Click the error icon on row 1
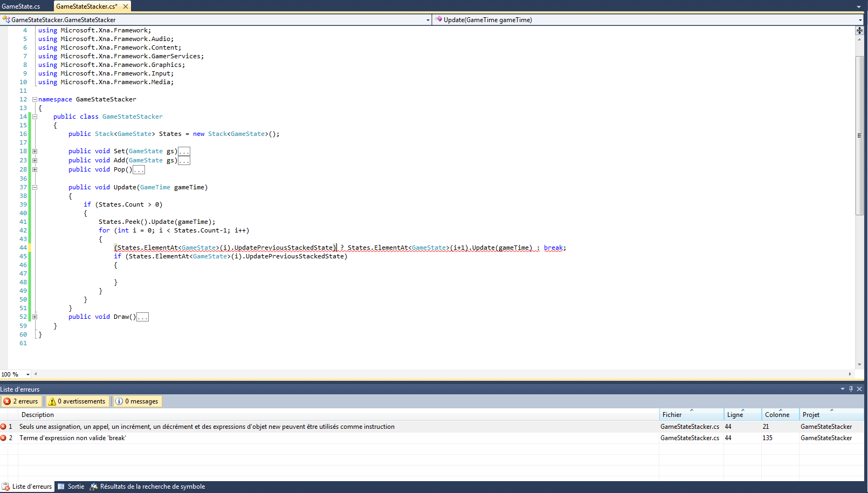This screenshot has width=868, height=493. click(4, 427)
